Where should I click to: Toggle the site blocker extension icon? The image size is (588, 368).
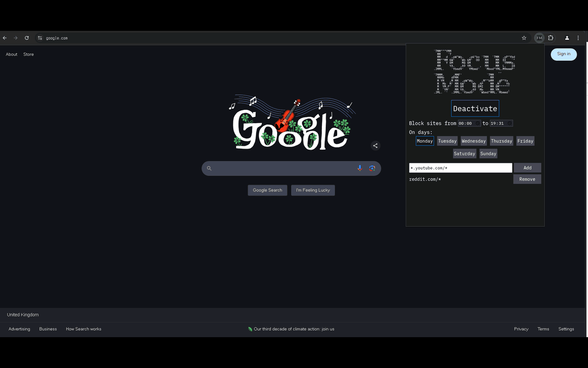point(539,38)
